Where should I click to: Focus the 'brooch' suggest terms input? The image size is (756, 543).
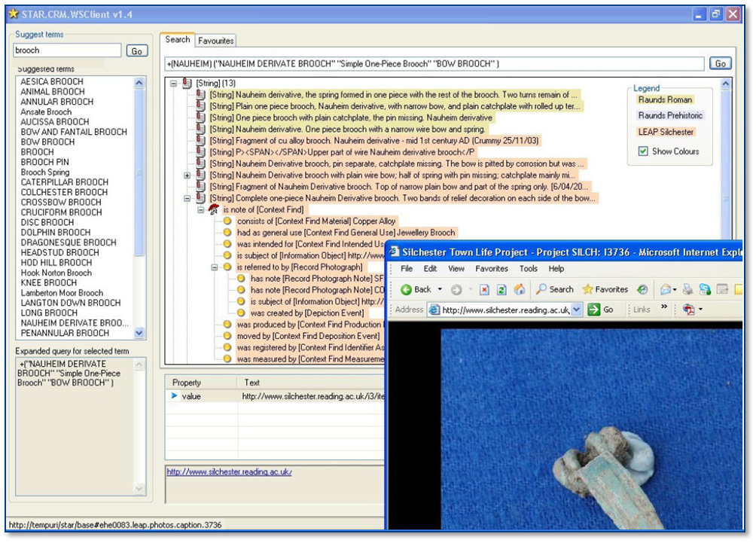pos(67,50)
